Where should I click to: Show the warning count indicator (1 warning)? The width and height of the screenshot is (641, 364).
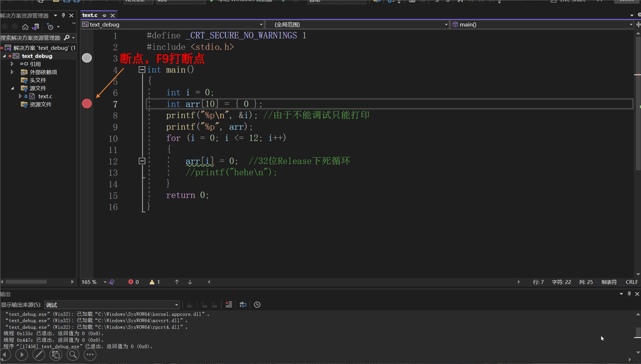coord(155,282)
